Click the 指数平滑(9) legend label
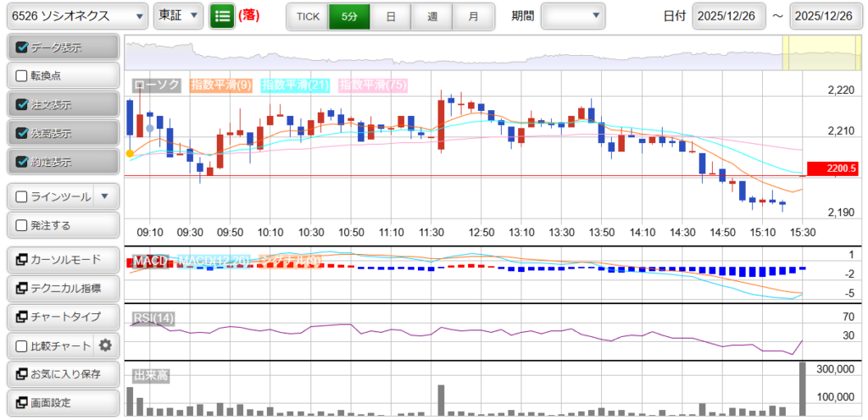This screenshot has width=868, height=420. 221,85
